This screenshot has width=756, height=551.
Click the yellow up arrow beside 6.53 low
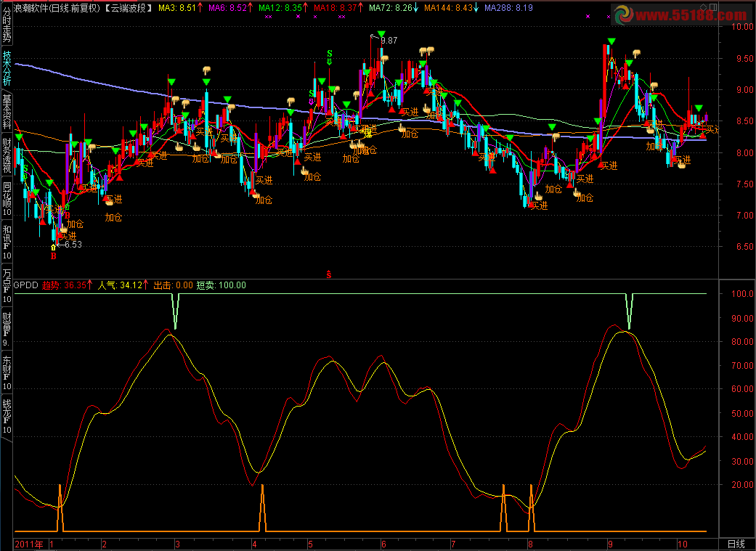[54, 248]
